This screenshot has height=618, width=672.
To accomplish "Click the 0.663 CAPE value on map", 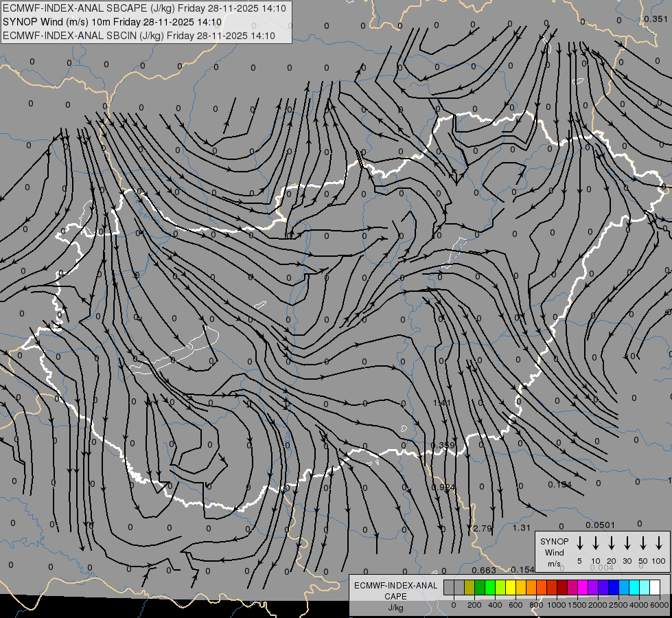I will point(484,570).
